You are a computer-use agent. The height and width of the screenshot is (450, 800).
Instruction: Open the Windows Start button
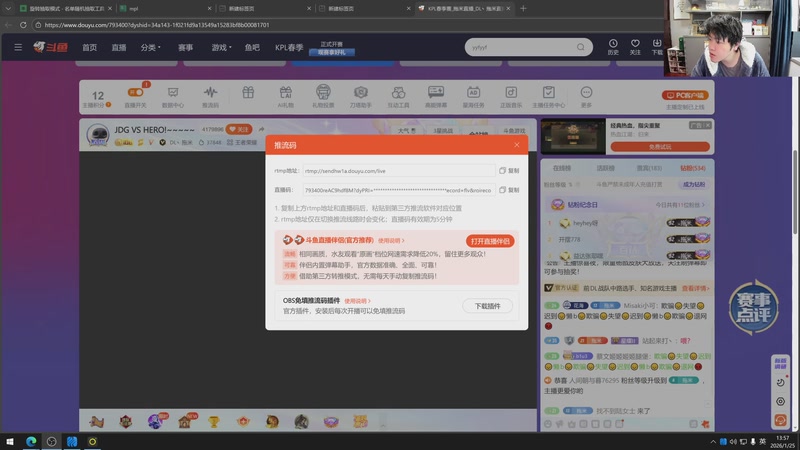(10, 441)
